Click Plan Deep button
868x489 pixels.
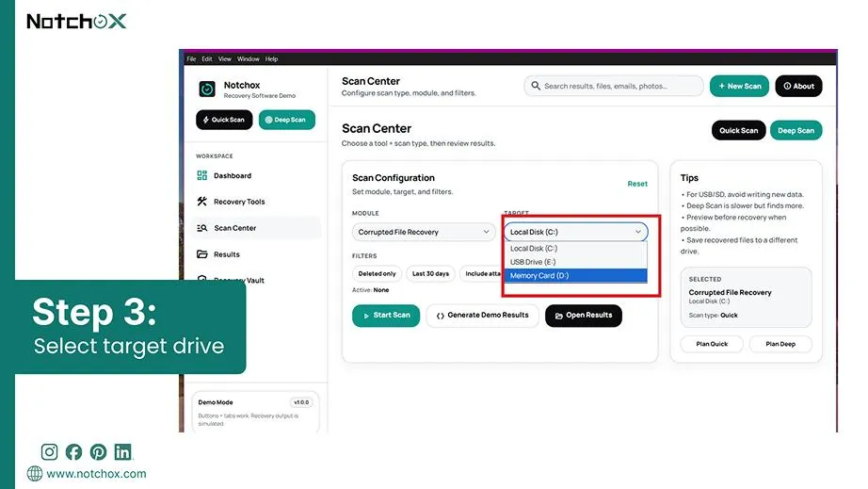click(780, 344)
